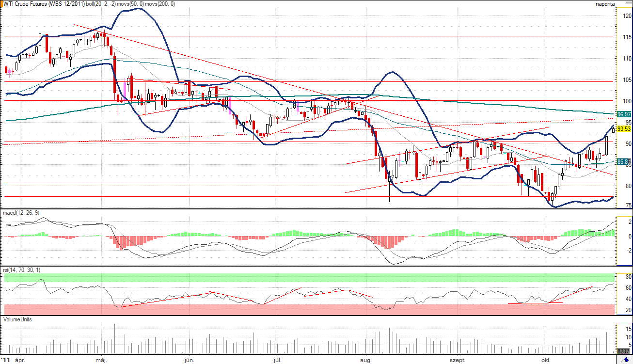Click the 'ápr.' month label on time axis
Viewport: 633px width, 364px height.
click(x=20, y=360)
